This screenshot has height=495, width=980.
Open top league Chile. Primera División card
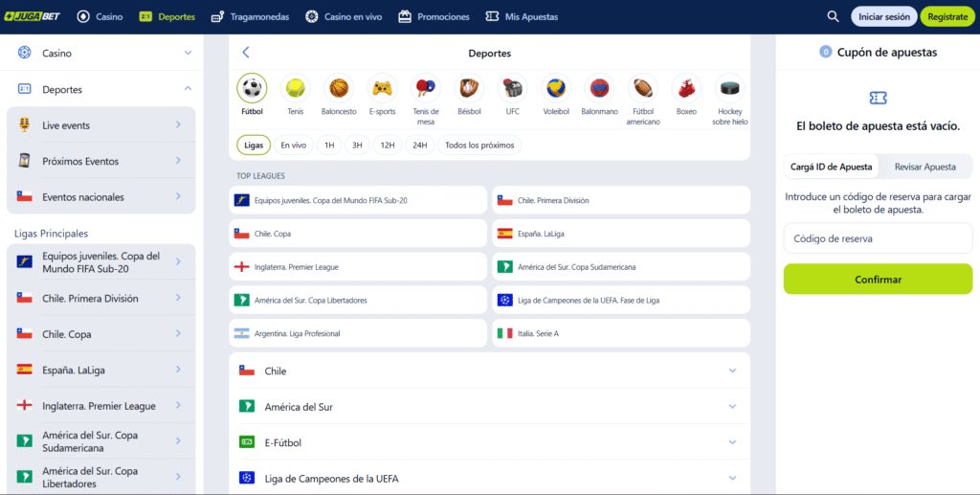[621, 200]
